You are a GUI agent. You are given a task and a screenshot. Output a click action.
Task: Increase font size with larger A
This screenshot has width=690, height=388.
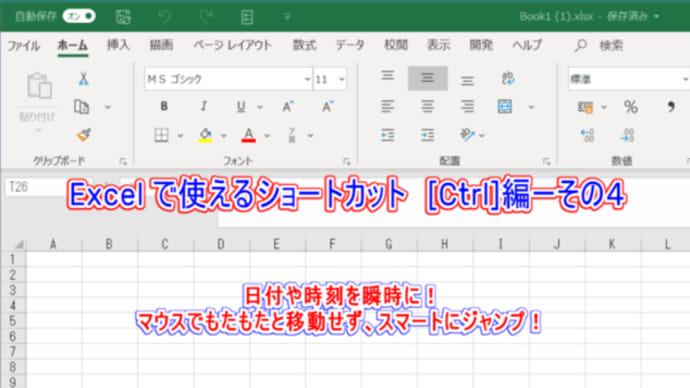288,106
